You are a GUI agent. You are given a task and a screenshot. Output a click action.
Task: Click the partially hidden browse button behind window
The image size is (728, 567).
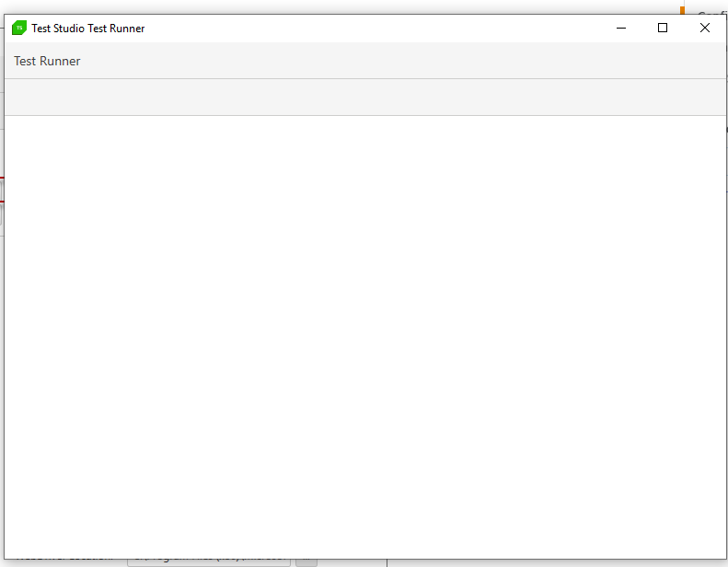click(x=306, y=561)
